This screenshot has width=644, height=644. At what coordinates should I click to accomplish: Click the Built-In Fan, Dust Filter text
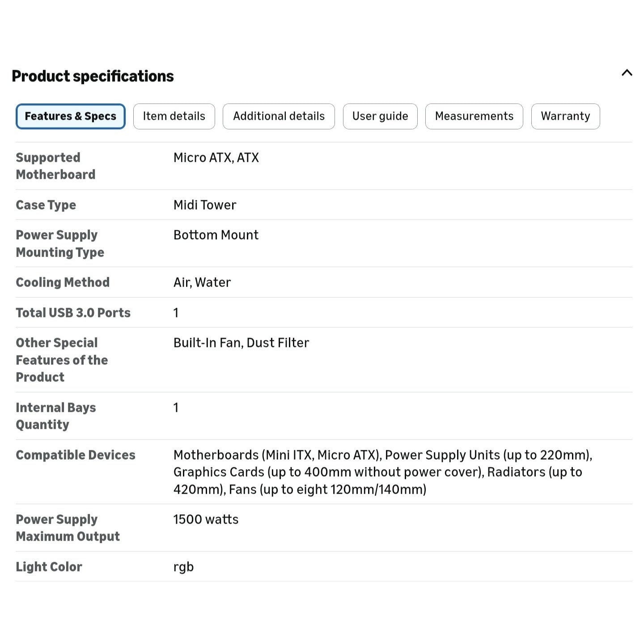[x=241, y=343]
